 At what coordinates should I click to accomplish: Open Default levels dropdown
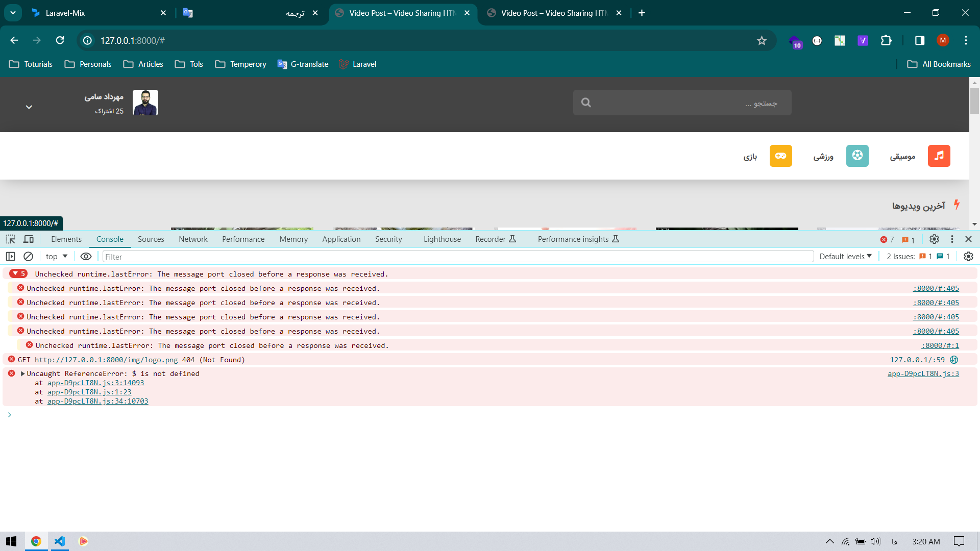845,257
